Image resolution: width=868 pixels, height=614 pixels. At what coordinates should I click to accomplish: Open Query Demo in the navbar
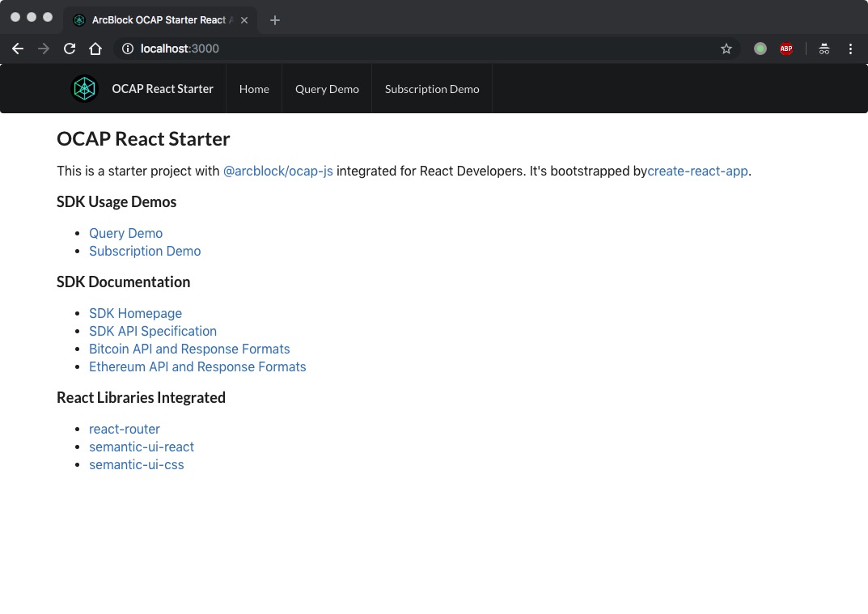(x=327, y=89)
